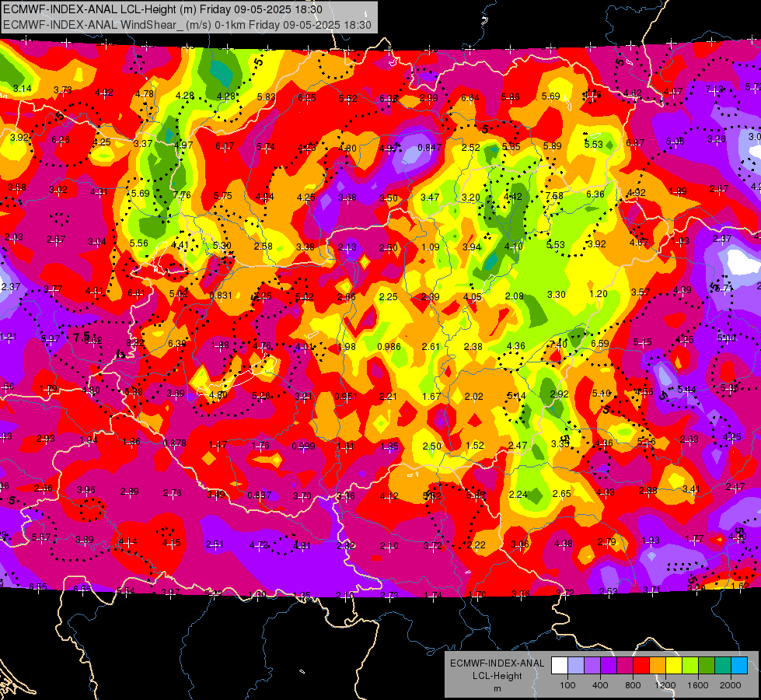The width and height of the screenshot is (761, 700).
Task: Click the white legend swatch below 100 m
Action: pyautogui.click(x=560, y=666)
